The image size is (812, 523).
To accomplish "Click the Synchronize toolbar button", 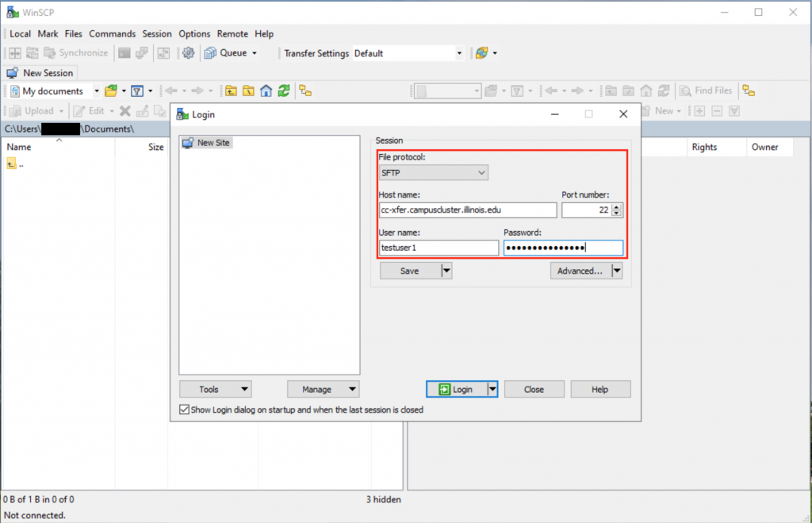I will point(76,53).
